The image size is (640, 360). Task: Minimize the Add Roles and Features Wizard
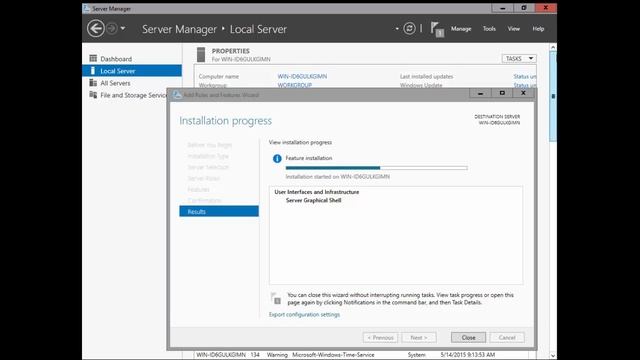point(480,93)
